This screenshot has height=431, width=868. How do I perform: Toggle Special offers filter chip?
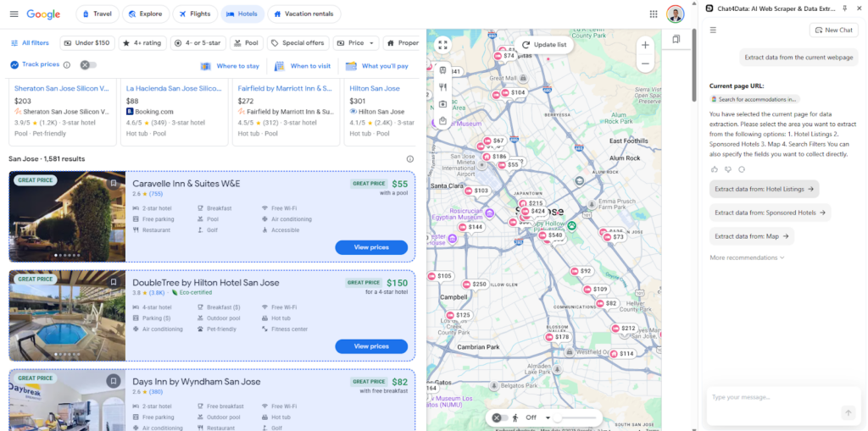click(x=298, y=42)
